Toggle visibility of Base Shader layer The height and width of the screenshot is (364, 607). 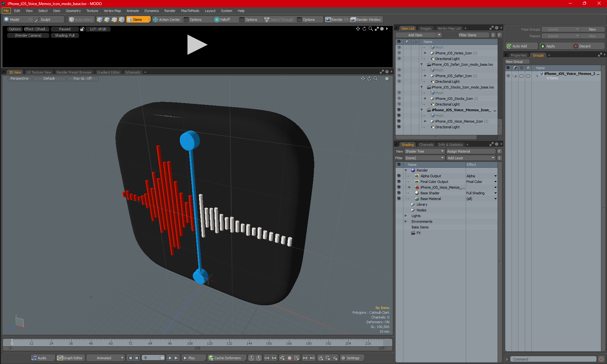(399, 193)
